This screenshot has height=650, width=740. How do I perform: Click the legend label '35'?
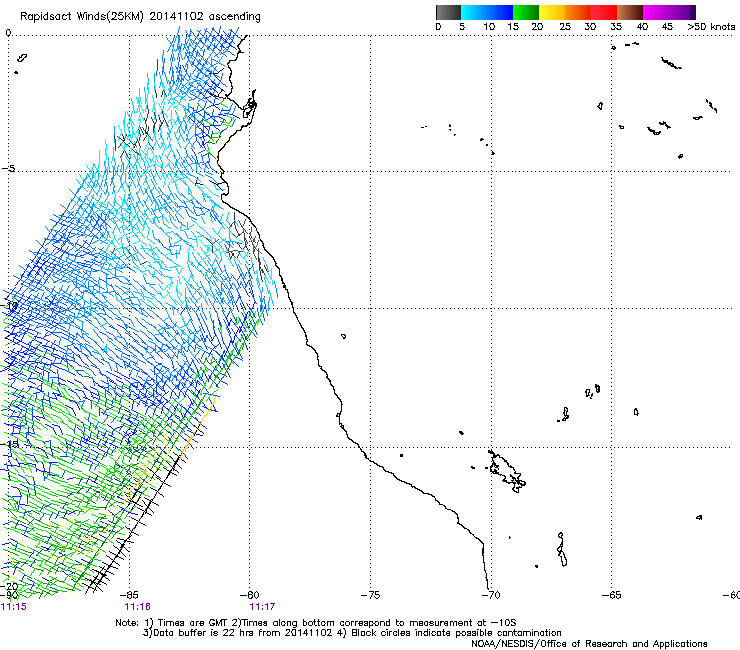point(616,27)
